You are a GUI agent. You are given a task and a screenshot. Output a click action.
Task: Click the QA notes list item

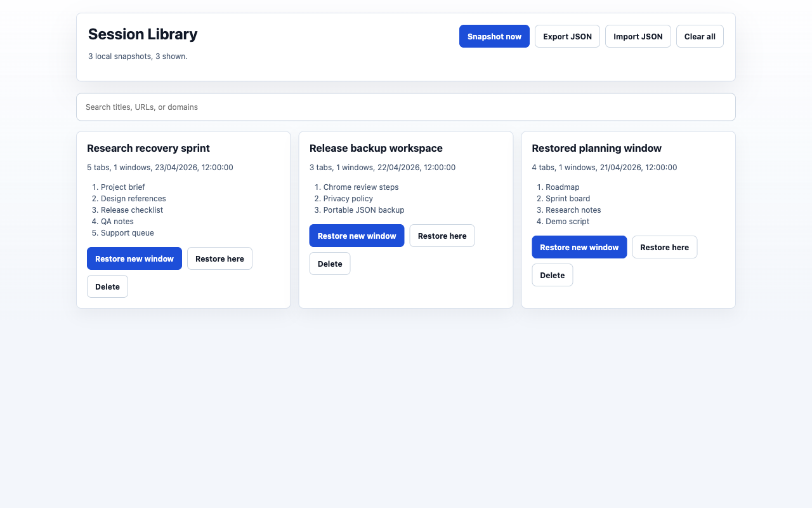point(117,222)
